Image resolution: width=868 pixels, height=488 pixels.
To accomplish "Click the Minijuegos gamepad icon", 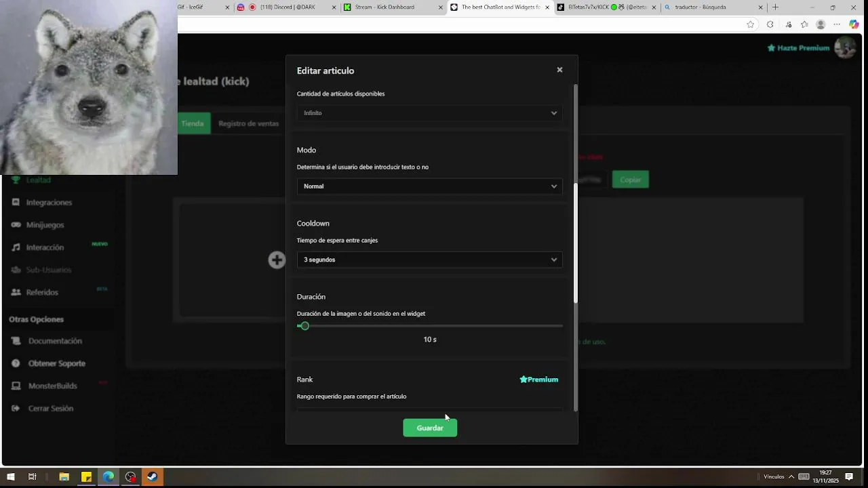I will [16, 224].
